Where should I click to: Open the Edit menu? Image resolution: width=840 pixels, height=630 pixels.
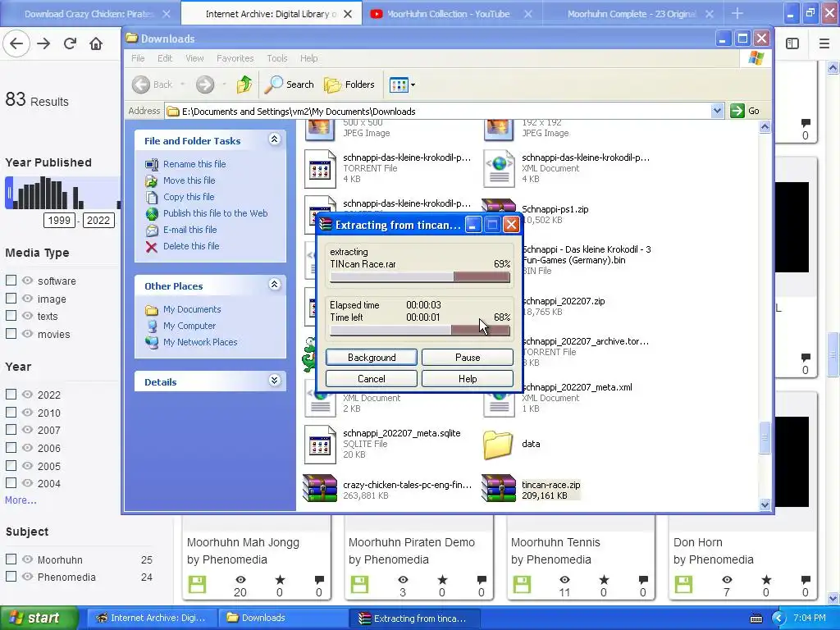[165, 58]
